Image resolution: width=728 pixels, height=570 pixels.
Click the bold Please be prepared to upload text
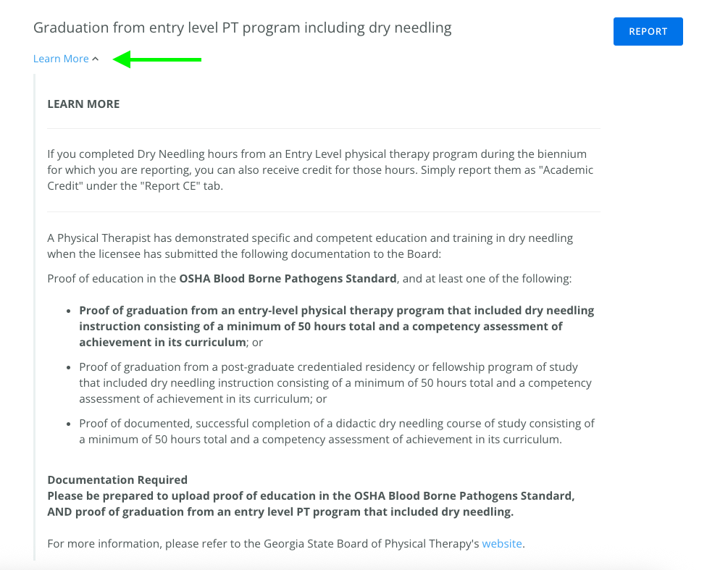coord(311,504)
